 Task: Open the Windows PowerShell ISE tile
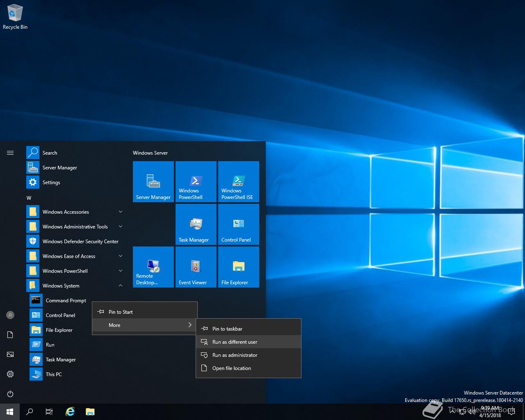239,182
